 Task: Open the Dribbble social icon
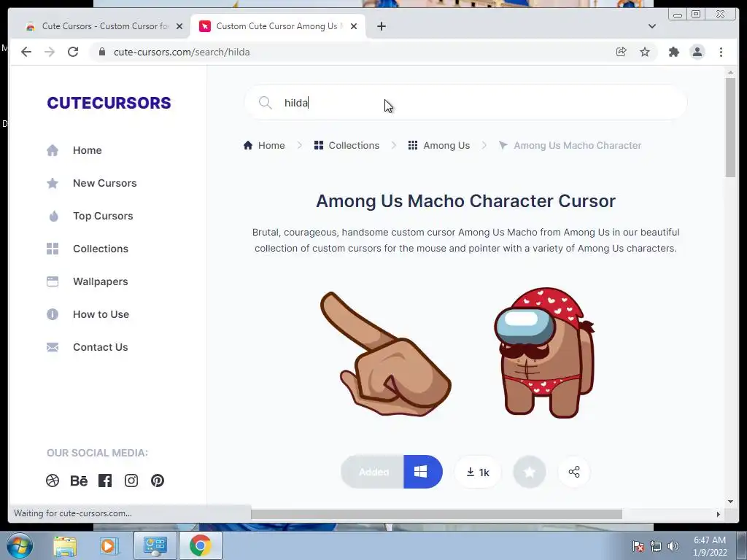(x=53, y=481)
